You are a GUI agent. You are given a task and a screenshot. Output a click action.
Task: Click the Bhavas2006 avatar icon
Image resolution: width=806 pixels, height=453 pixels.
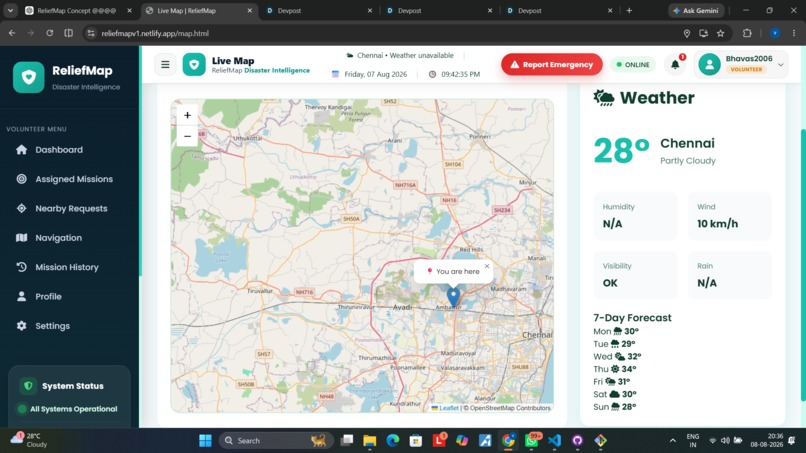709,64
